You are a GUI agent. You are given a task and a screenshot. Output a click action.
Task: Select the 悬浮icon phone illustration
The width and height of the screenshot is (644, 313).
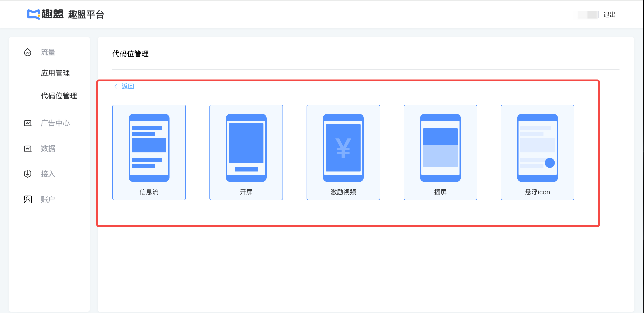[537, 148]
